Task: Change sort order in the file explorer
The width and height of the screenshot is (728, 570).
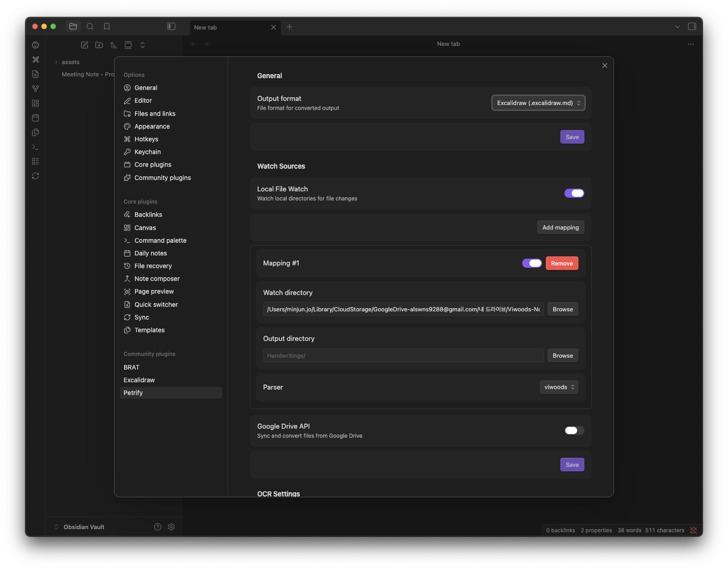Action: click(x=114, y=45)
